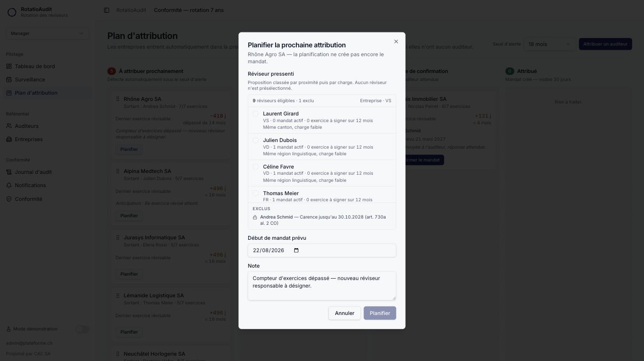Select the Laurent Girard radio button
Image resolution: width=644 pixels, height=361 pixels.
[256, 114]
